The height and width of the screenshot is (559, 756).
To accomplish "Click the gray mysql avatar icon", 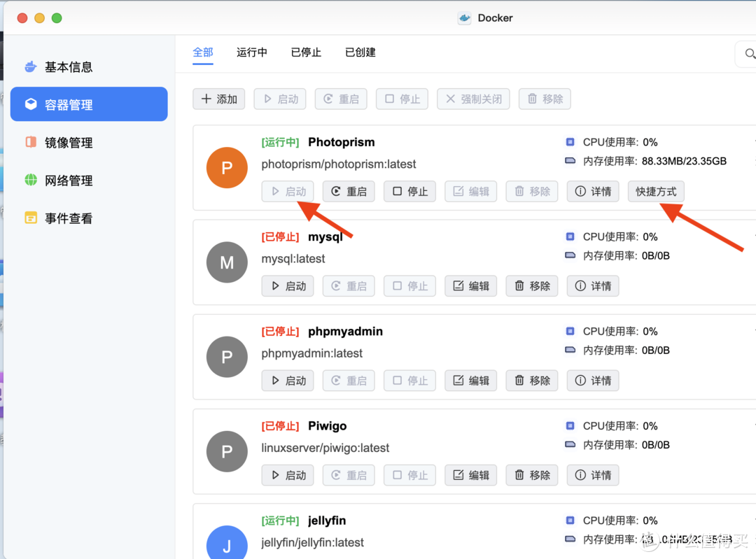I will click(227, 262).
